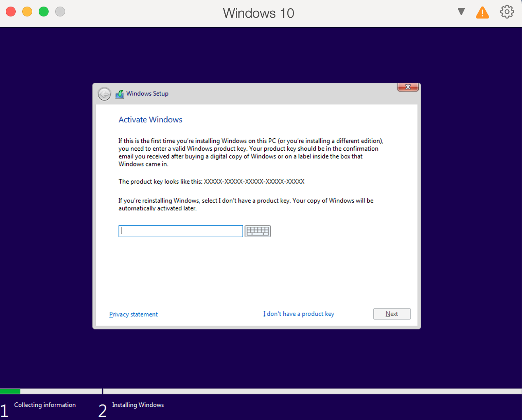
Task: Click the Next button
Action: [391, 314]
